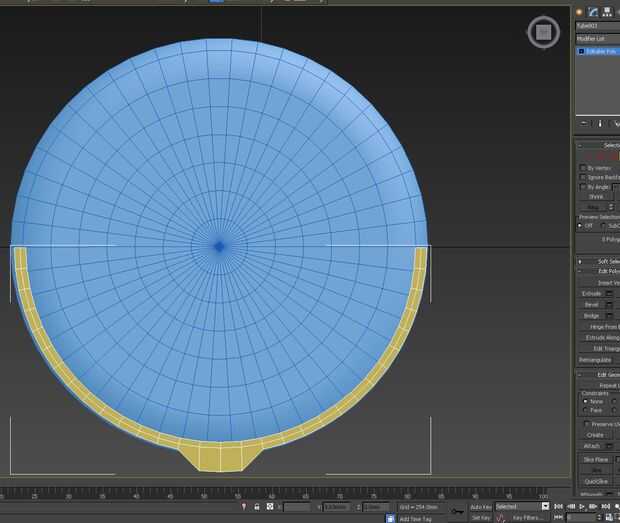This screenshot has width=620, height=523.
Task: Click the Shrink selection button
Action: pos(596,196)
